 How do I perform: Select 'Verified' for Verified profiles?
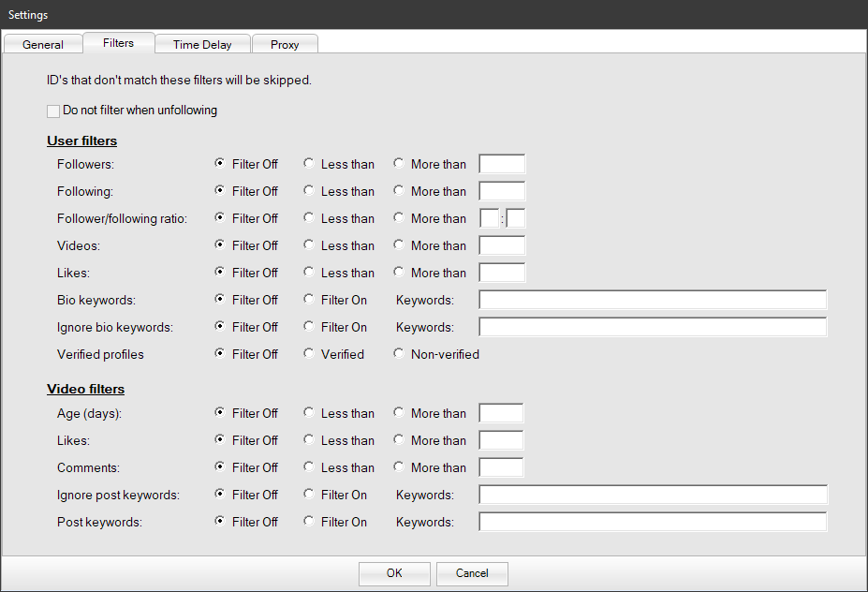pos(309,354)
